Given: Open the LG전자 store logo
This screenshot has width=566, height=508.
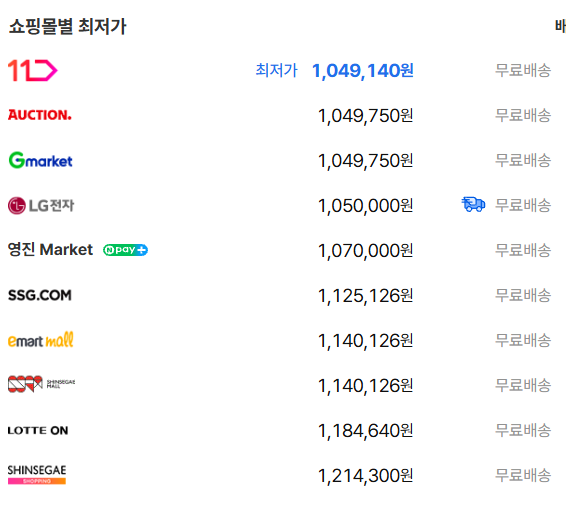Looking at the screenshot, I should click(x=41, y=205).
